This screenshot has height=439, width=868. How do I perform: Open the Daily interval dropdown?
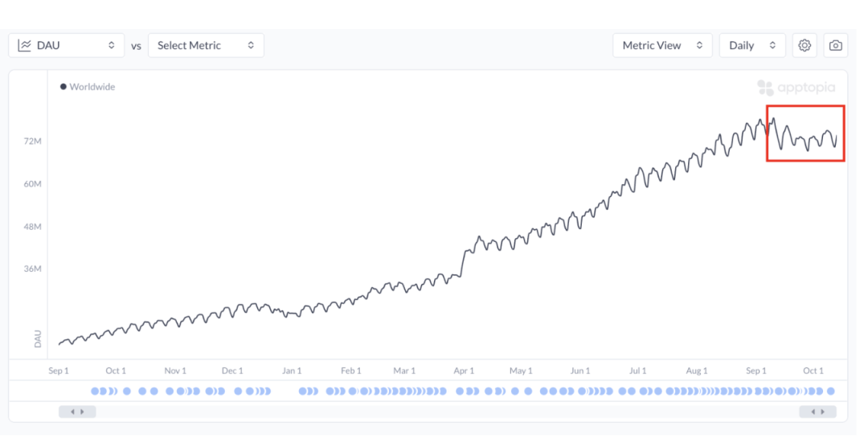click(x=752, y=46)
